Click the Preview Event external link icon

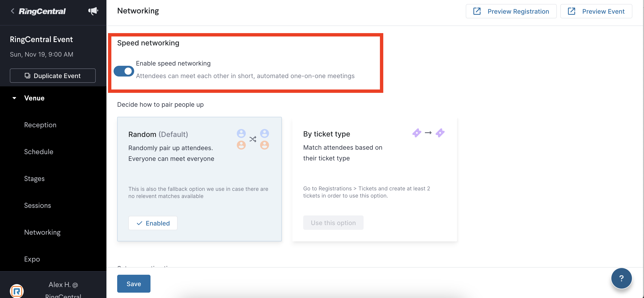pos(571,11)
